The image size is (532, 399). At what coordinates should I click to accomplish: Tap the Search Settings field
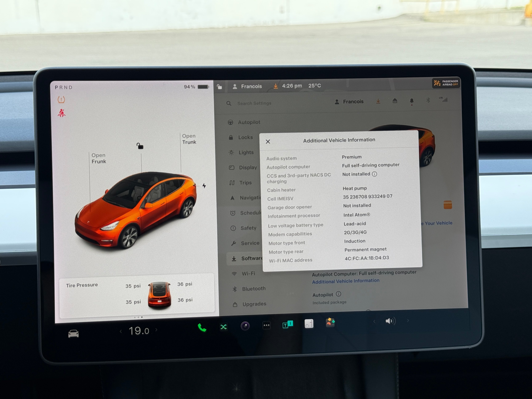click(254, 103)
